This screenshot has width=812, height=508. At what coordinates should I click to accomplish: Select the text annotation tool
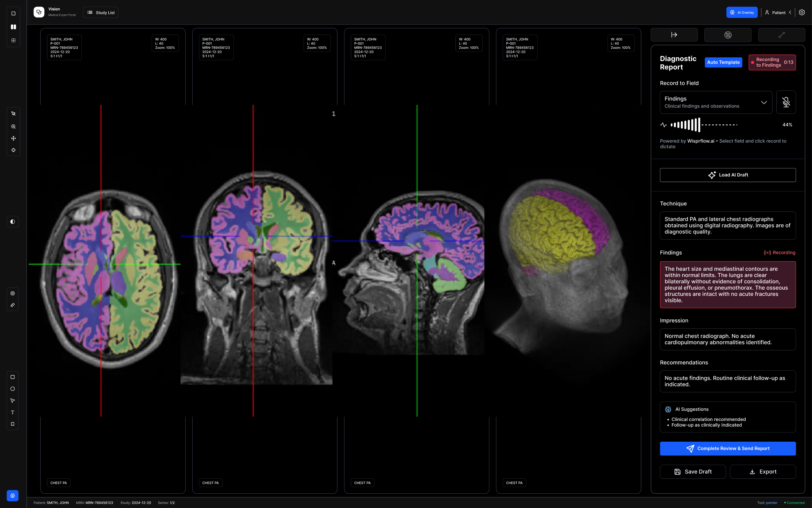pos(13,412)
